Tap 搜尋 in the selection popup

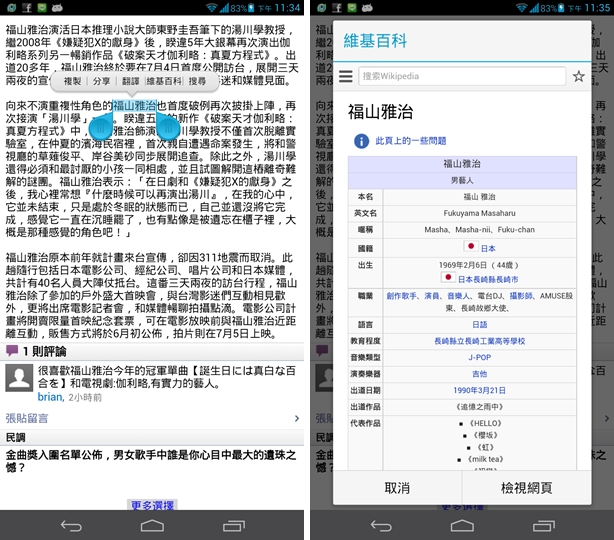(x=197, y=81)
